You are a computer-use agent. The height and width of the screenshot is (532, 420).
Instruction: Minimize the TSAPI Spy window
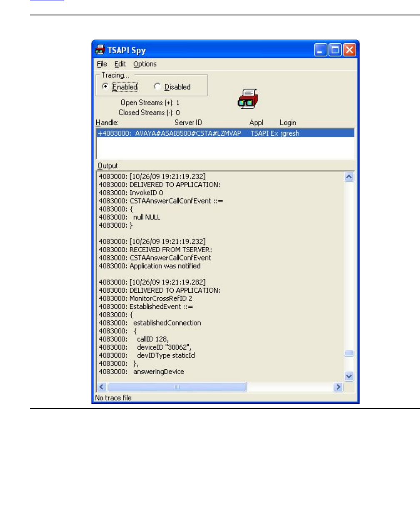pos(320,50)
